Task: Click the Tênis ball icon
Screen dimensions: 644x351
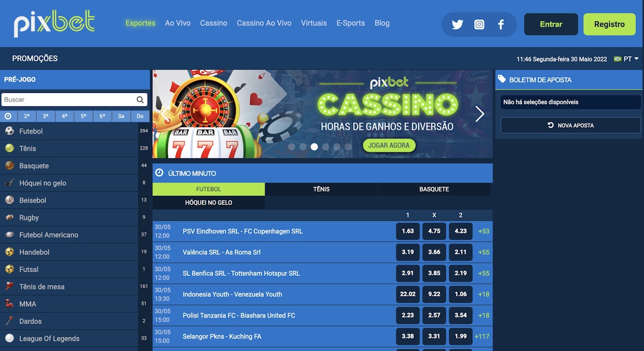Action: [x=9, y=148]
